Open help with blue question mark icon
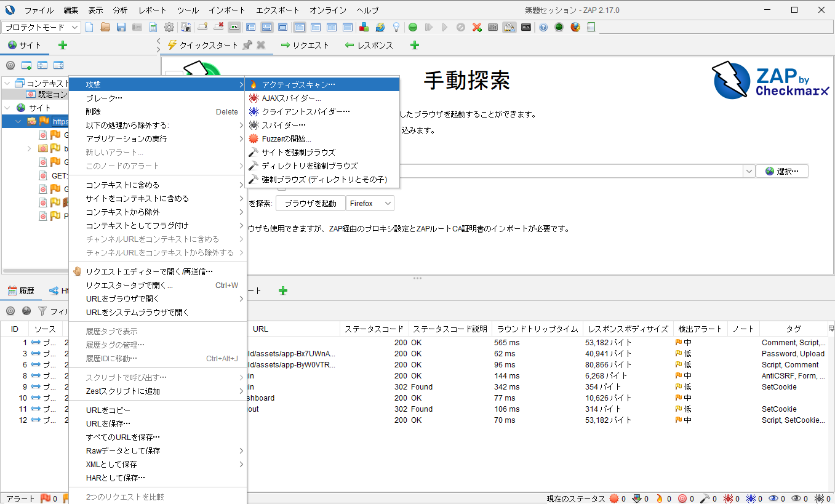 (543, 27)
